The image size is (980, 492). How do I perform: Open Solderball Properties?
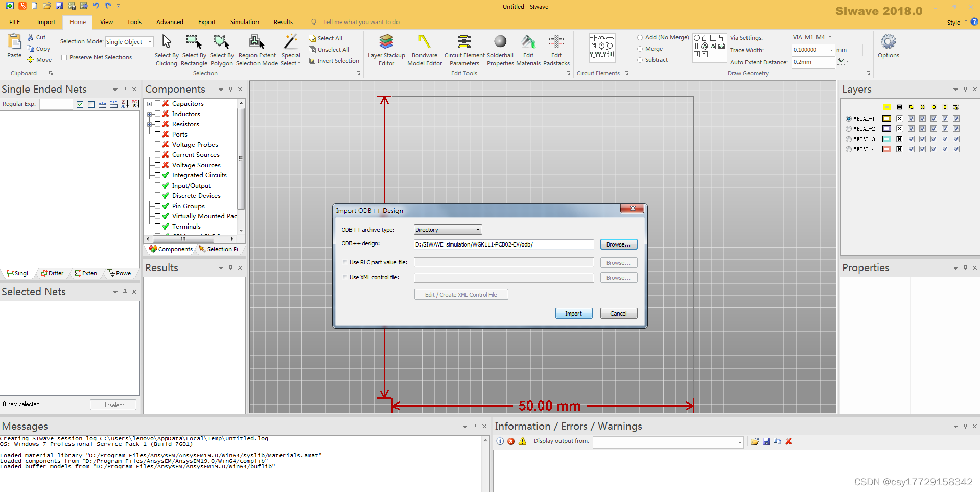pyautogui.click(x=500, y=50)
